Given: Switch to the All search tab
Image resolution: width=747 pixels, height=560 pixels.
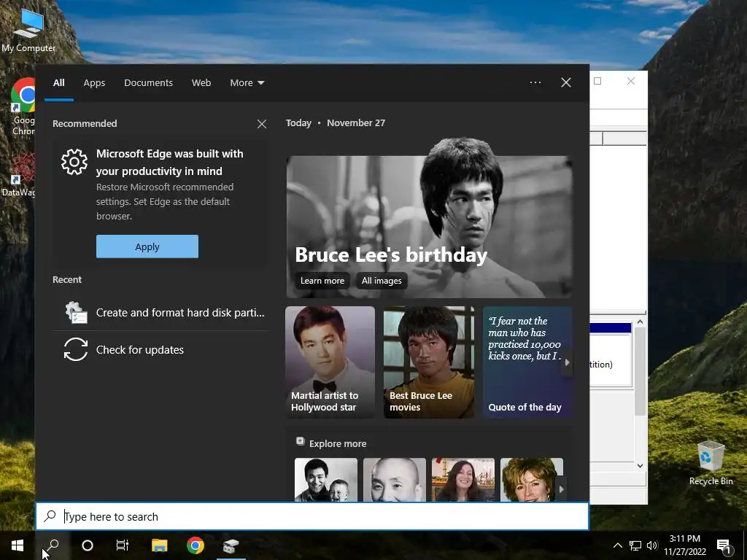Looking at the screenshot, I should (59, 83).
